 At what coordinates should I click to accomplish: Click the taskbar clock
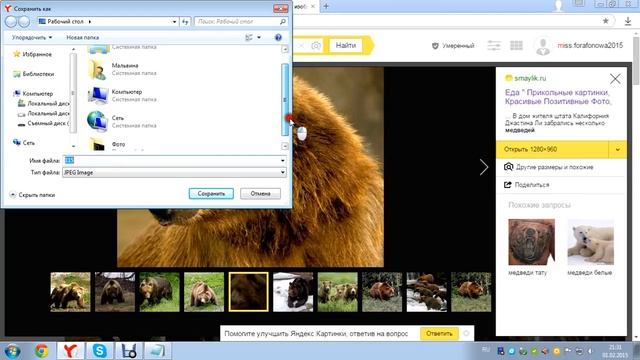[x=615, y=351]
